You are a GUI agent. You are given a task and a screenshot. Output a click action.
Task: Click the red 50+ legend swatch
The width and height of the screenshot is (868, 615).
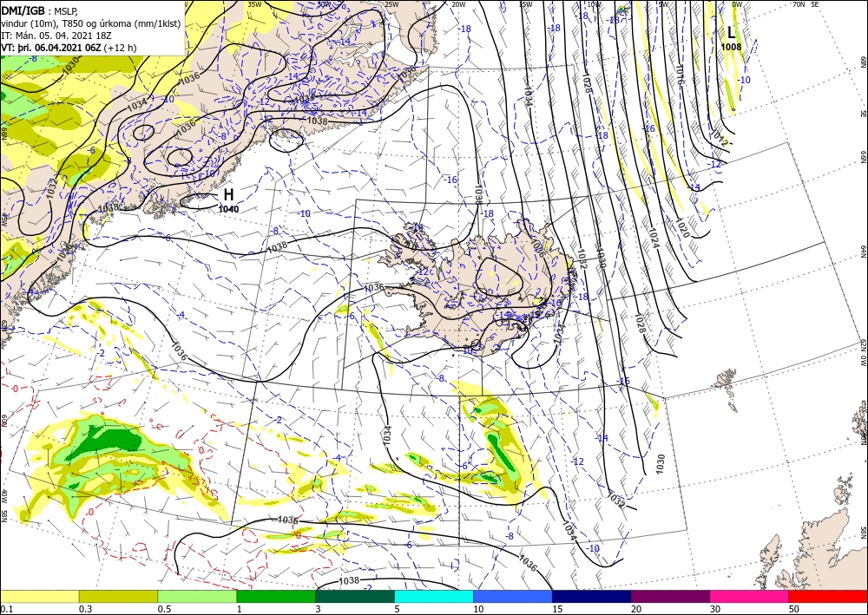(x=828, y=596)
